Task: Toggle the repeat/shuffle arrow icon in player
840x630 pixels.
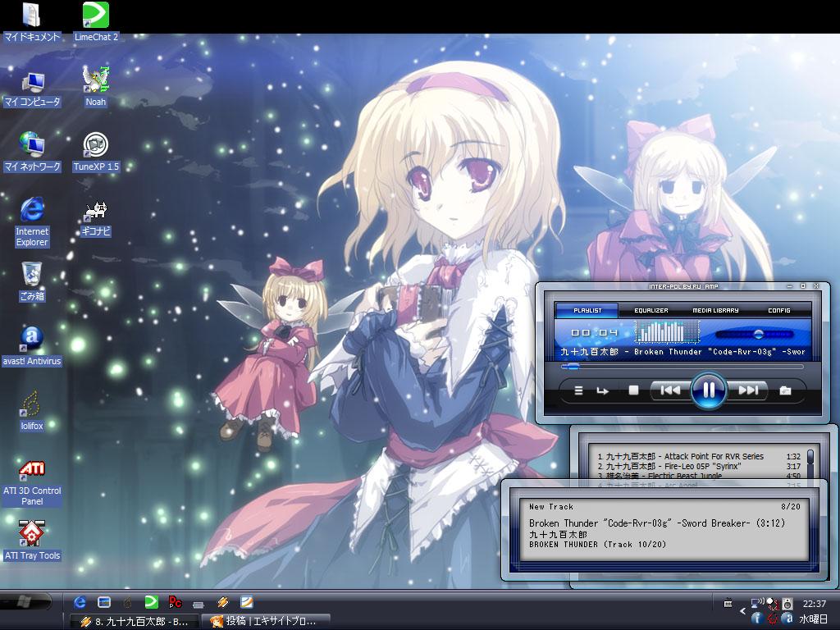Action: tap(603, 391)
